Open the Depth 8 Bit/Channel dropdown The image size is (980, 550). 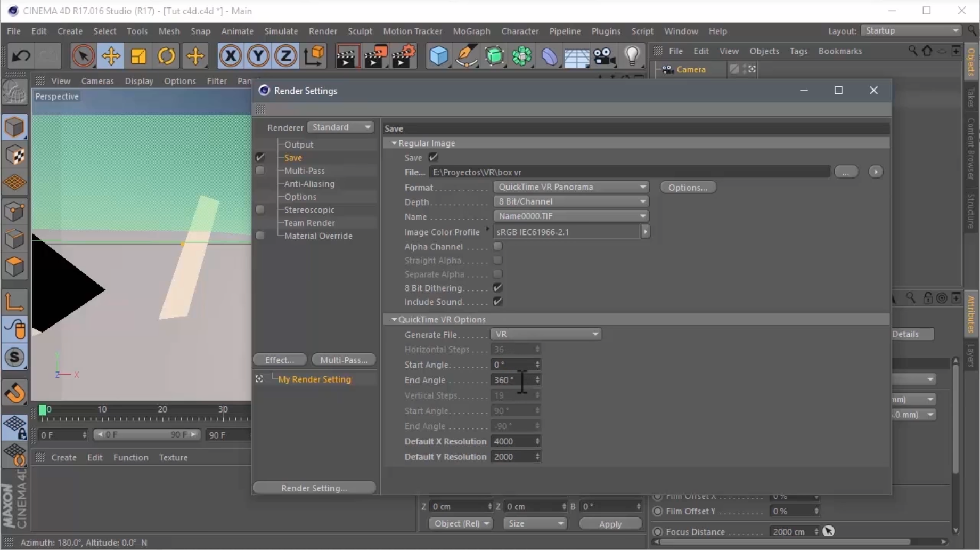click(x=570, y=201)
